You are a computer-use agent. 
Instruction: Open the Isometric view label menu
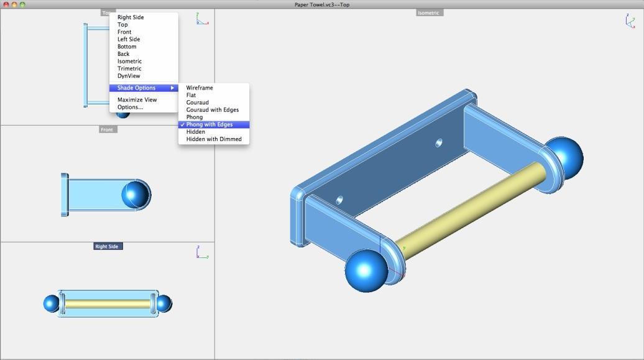(x=428, y=12)
